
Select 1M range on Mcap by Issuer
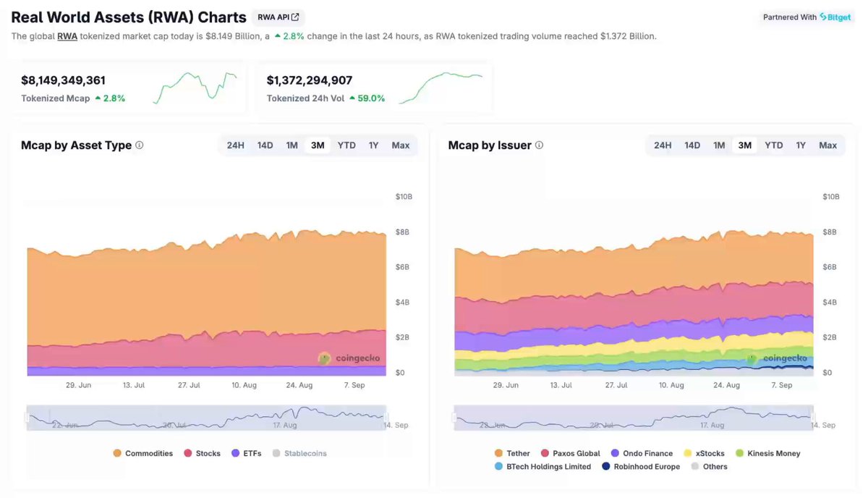(720, 145)
